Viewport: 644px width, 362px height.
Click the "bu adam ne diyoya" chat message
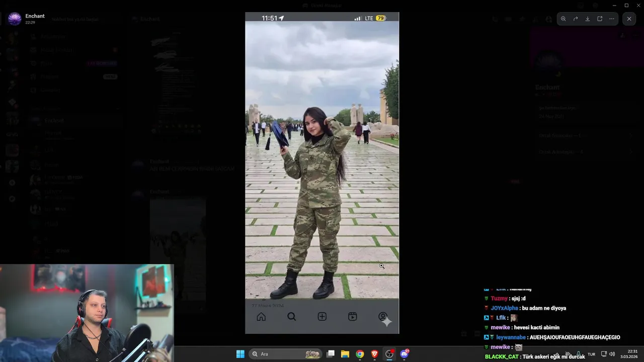coord(544,308)
